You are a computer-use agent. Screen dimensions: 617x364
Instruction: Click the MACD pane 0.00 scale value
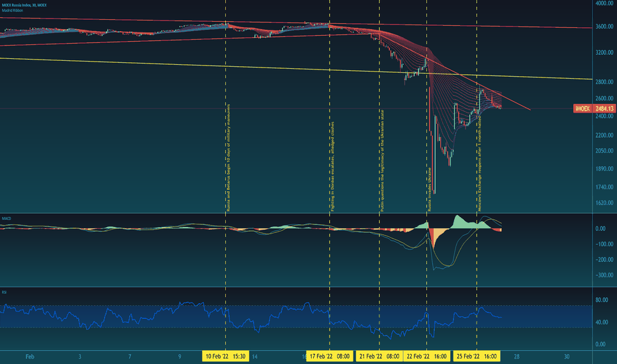tap(600, 228)
